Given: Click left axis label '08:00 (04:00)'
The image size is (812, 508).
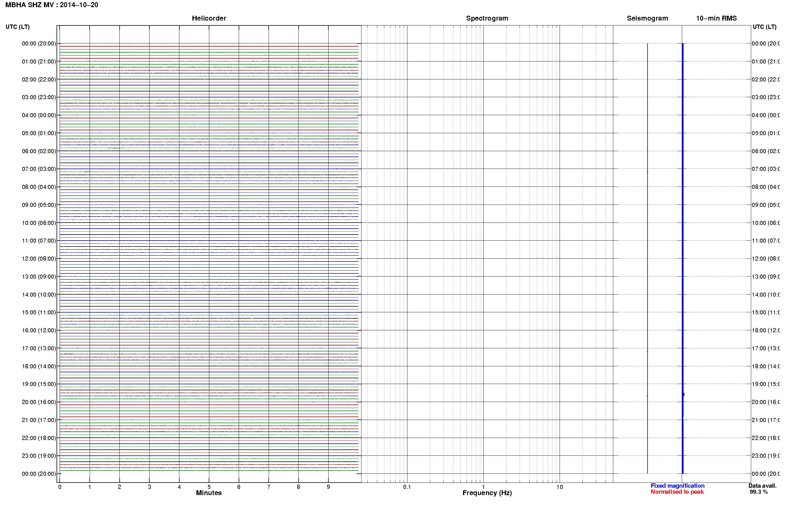Looking at the screenshot, I should 39,187.
